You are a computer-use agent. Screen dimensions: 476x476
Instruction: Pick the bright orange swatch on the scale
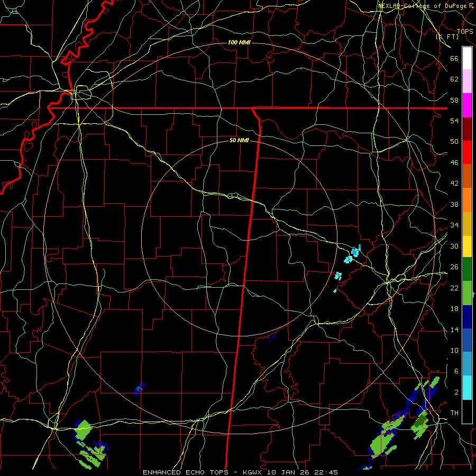click(x=467, y=200)
